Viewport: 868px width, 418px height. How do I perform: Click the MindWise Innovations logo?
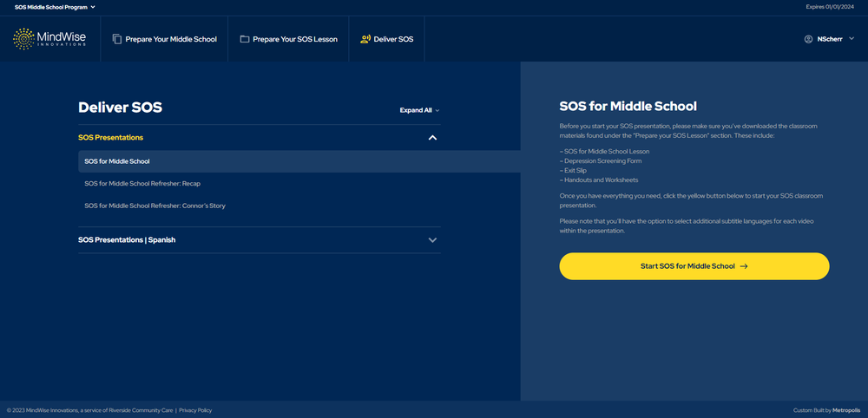click(49, 39)
